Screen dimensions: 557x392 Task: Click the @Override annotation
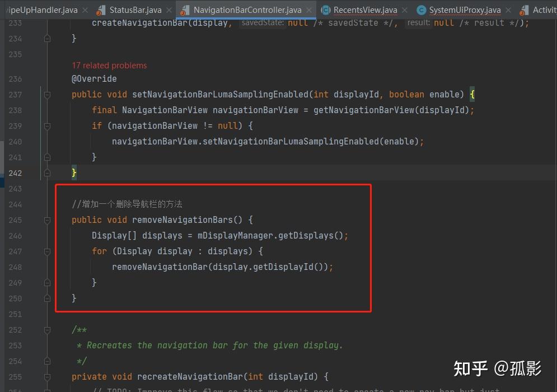coord(94,78)
